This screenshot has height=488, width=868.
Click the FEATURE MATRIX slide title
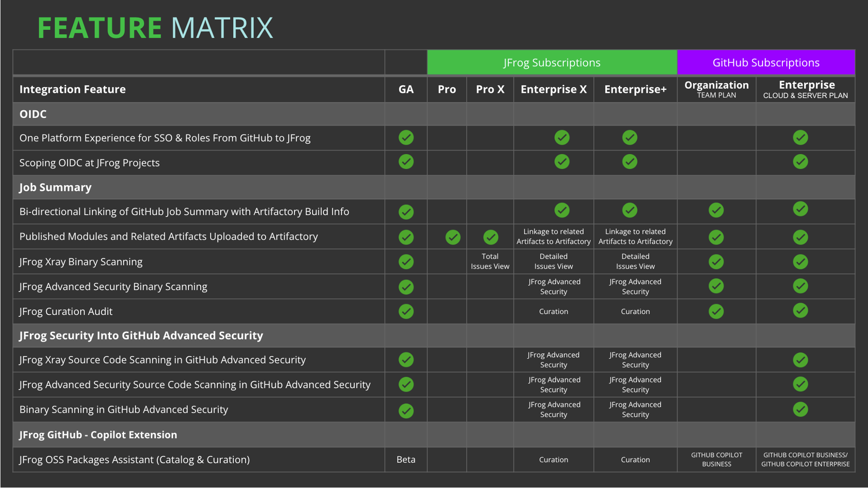coord(155,28)
